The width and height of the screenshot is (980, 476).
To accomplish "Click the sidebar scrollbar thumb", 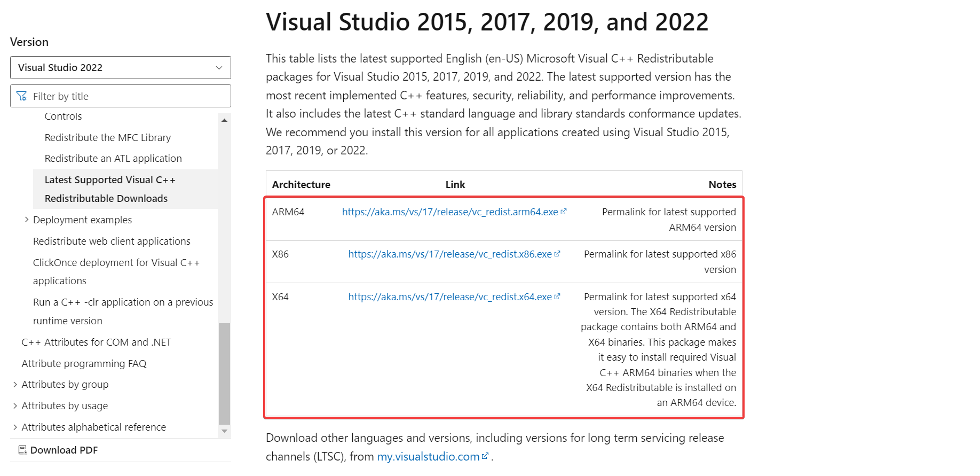I will pyautogui.click(x=225, y=374).
